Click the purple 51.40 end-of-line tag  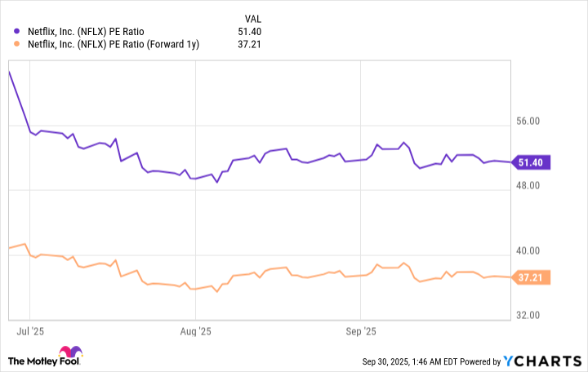(x=531, y=162)
